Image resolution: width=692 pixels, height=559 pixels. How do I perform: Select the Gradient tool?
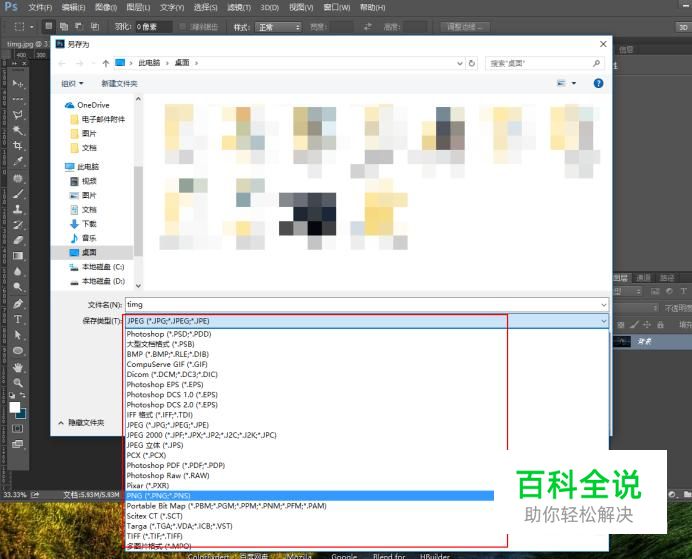[x=18, y=256]
